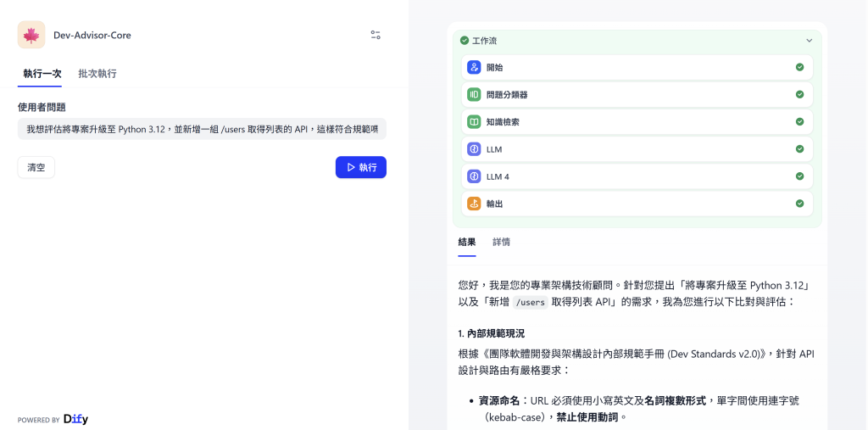The height and width of the screenshot is (430, 868).
Task: Click the bold 名詞複數形式 text
Action: pyautogui.click(x=676, y=400)
